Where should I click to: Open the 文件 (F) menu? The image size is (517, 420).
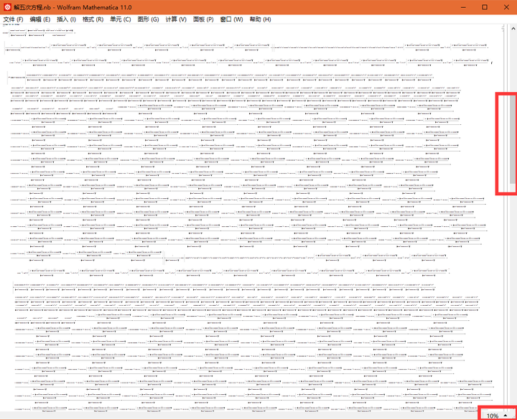coord(13,19)
